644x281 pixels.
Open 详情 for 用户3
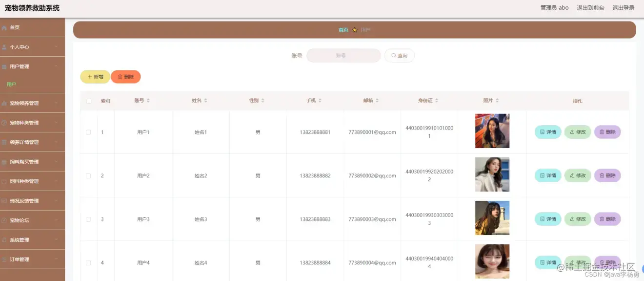(x=548, y=219)
